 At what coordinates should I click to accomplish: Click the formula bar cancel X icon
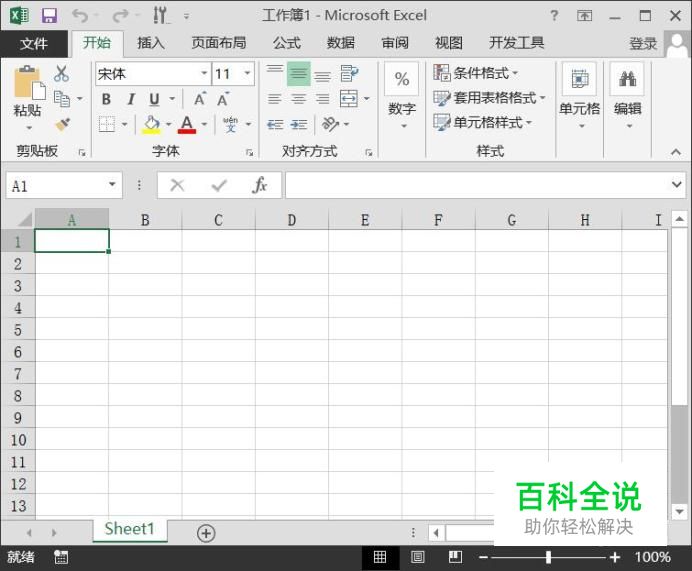click(177, 185)
